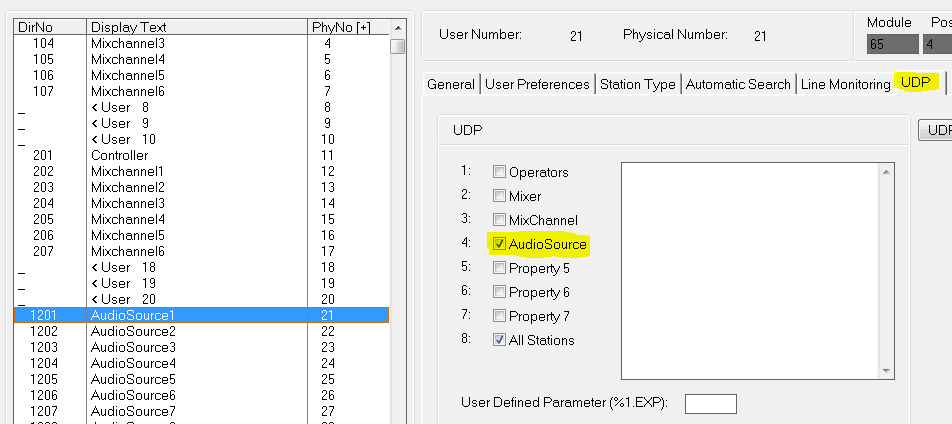Show the Line Monitoring tab
The image size is (952, 424).
pyautogui.click(x=845, y=84)
